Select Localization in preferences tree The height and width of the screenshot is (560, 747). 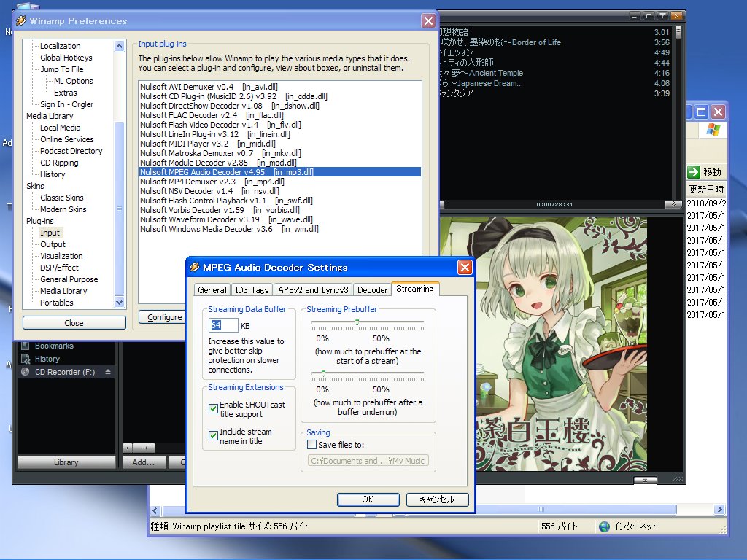(x=60, y=46)
